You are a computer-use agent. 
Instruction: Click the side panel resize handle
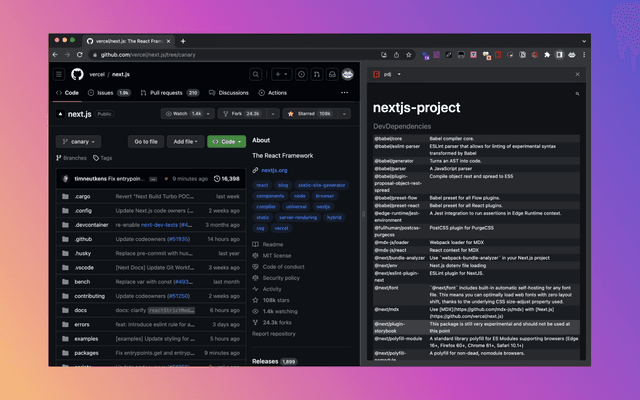pyautogui.click(x=363, y=214)
